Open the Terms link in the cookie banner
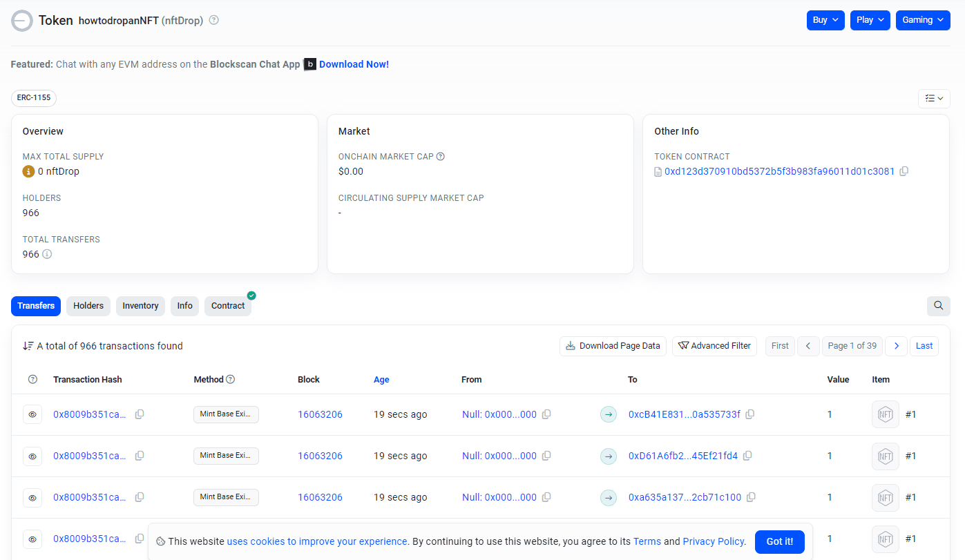 647,541
